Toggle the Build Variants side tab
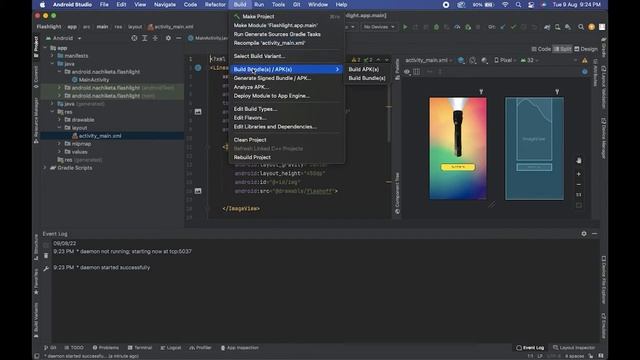 tap(36, 320)
